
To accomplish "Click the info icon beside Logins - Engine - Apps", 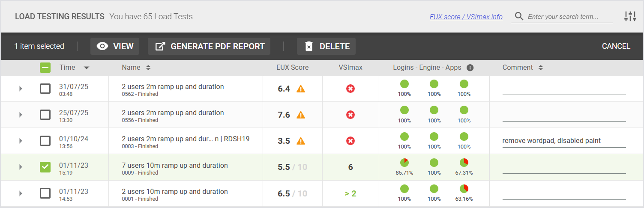I will 470,68.
